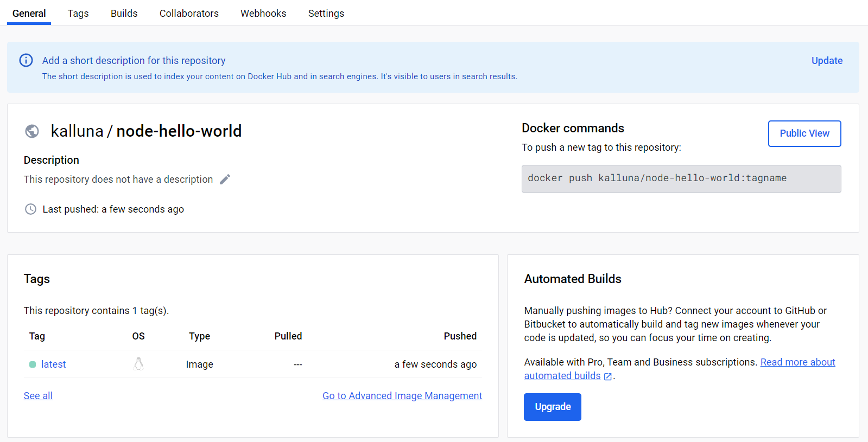Viewport: 868px width, 442px height.
Task: Click the Pushed column header
Action: coord(460,336)
